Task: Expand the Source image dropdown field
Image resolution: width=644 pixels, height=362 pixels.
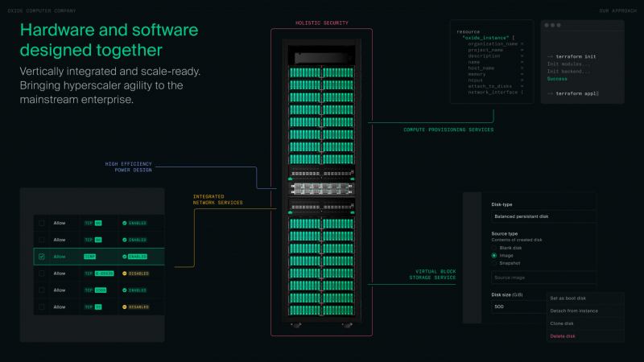Action: coord(541,278)
